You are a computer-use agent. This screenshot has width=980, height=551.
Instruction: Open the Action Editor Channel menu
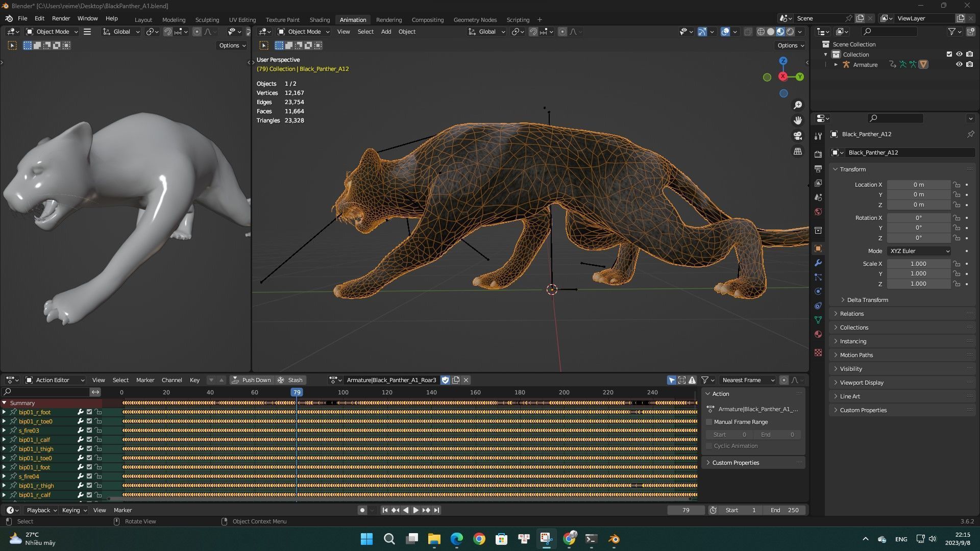coord(171,380)
